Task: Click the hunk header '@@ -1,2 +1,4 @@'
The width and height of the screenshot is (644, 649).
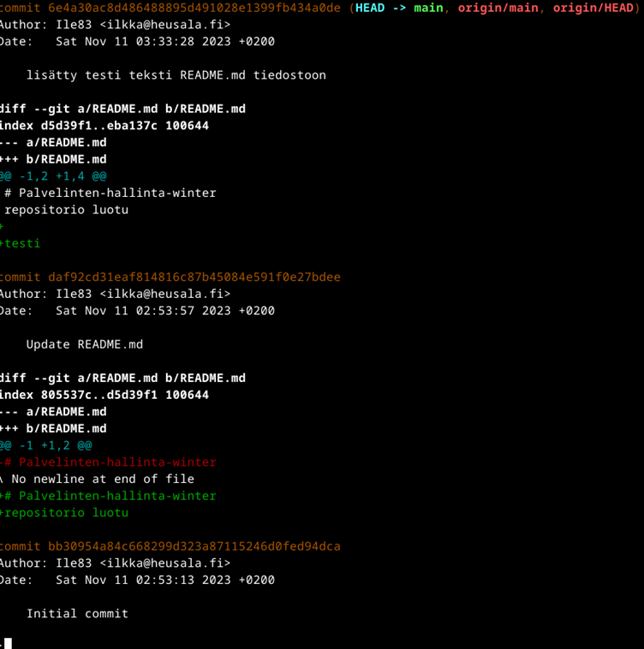Action: coord(52,176)
